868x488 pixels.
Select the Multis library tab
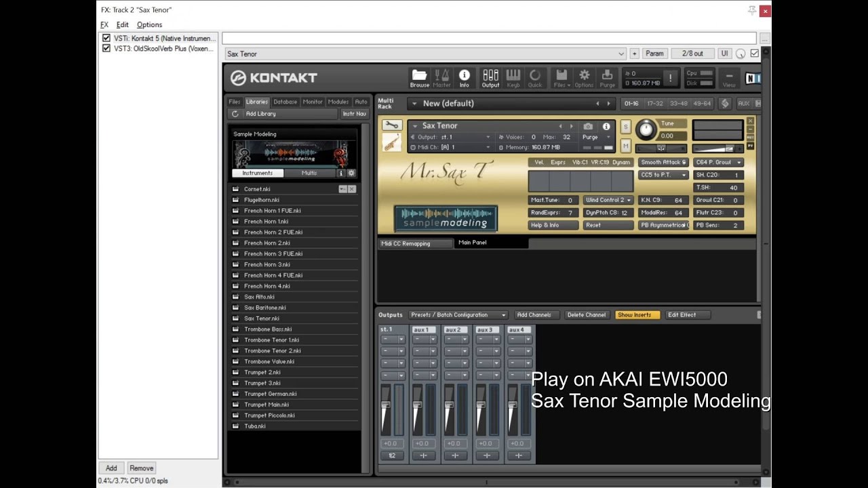[x=309, y=174]
